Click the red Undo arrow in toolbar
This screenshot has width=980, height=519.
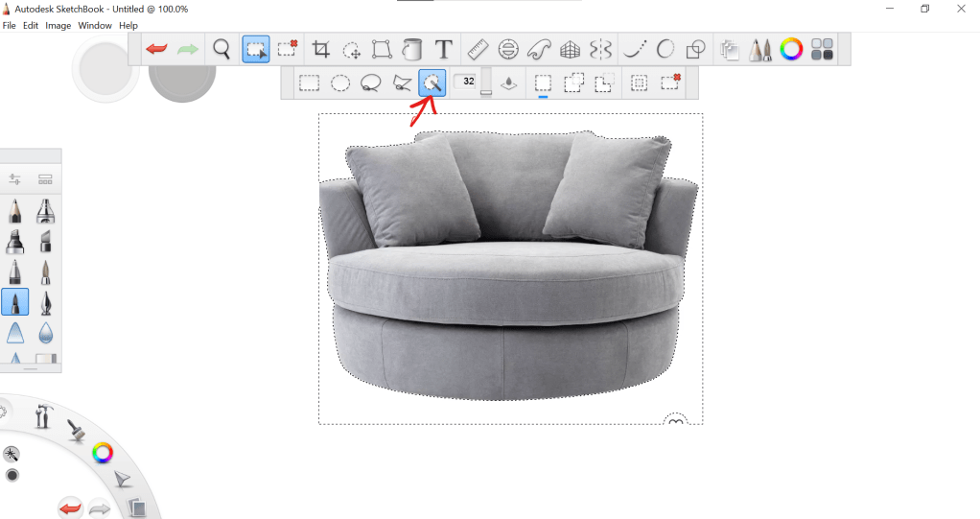click(156, 49)
